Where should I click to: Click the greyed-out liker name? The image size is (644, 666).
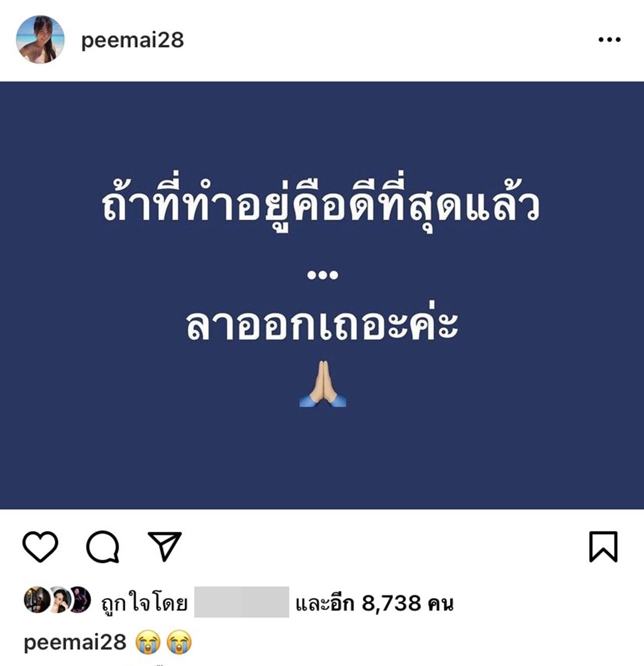[242, 602]
